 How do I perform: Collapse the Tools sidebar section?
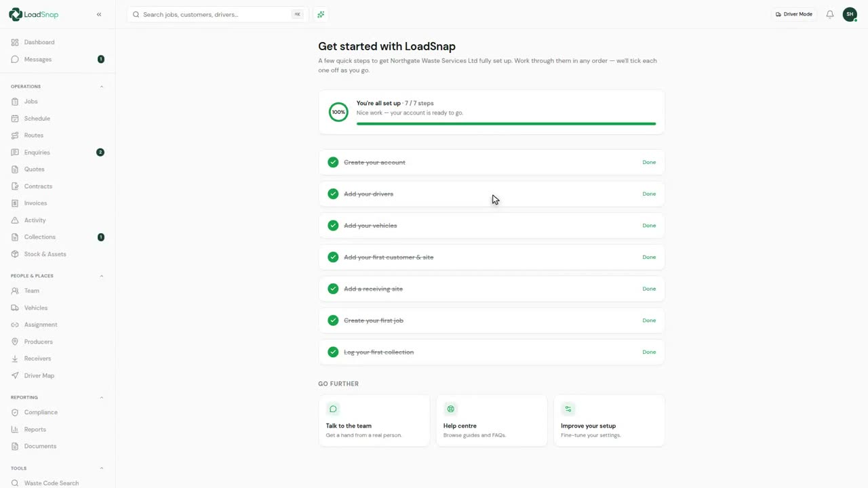point(102,468)
